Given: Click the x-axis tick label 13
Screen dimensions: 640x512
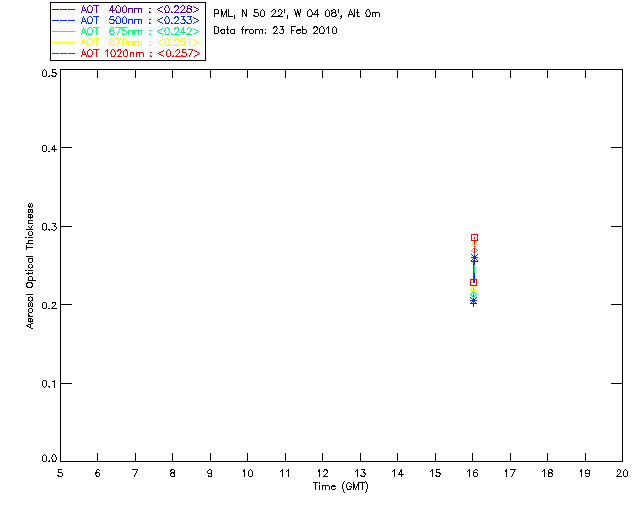Looking at the screenshot, I should click(x=360, y=474).
